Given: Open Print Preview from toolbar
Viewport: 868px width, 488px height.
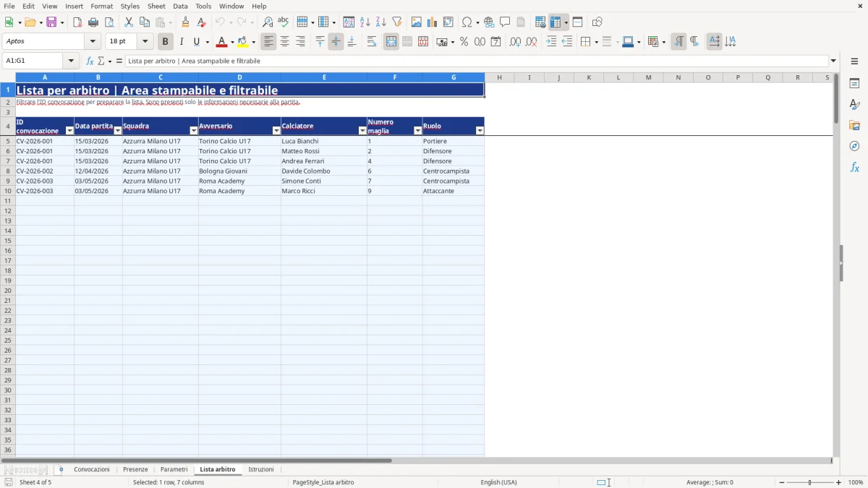Looking at the screenshot, I should 109,22.
